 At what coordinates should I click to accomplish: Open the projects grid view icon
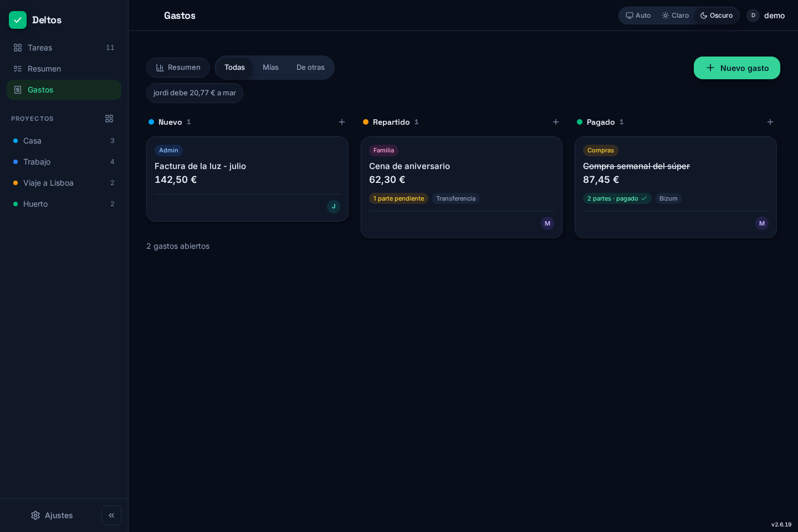(x=109, y=119)
